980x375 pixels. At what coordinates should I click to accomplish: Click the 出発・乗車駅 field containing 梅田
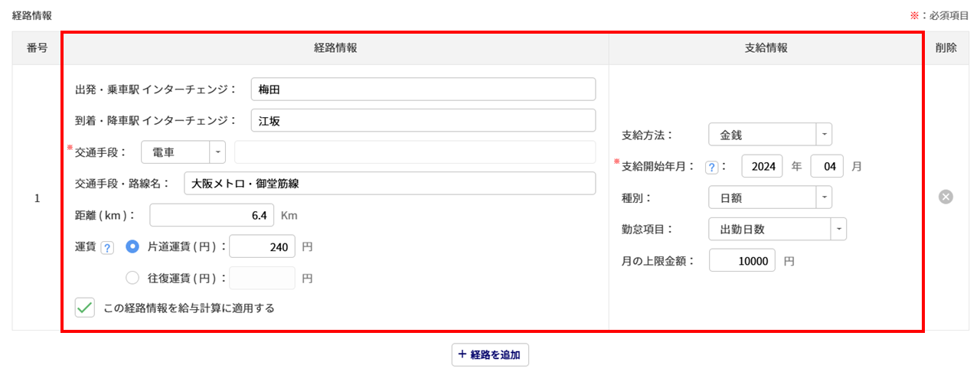click(x=423, y=90)
